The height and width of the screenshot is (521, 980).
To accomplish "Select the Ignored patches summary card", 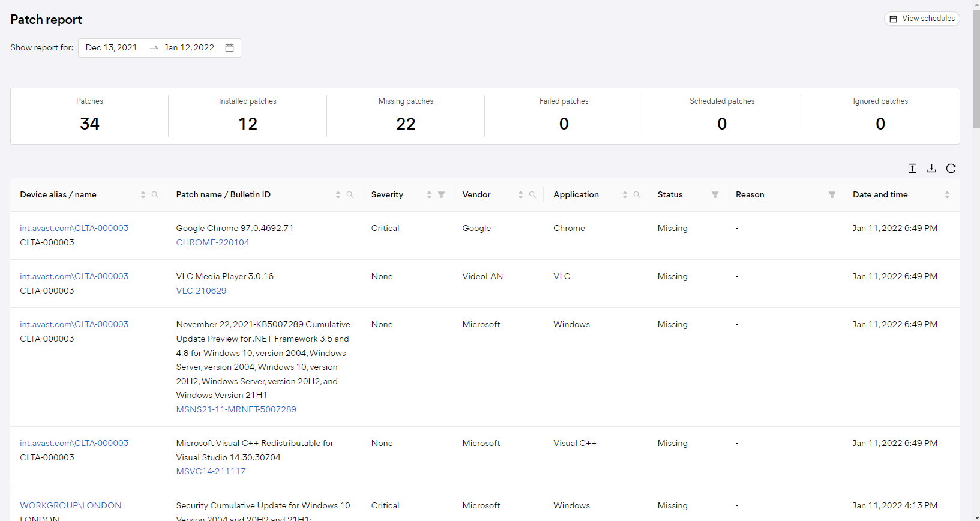I will [880, 116].
